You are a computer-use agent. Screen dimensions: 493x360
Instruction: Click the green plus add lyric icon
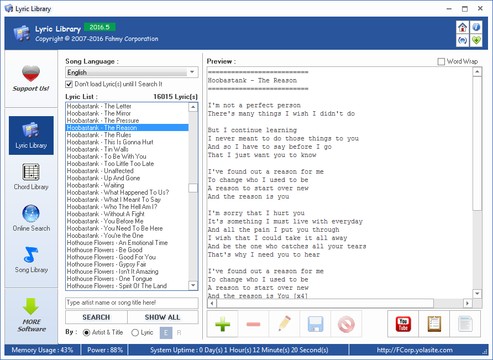223,324
